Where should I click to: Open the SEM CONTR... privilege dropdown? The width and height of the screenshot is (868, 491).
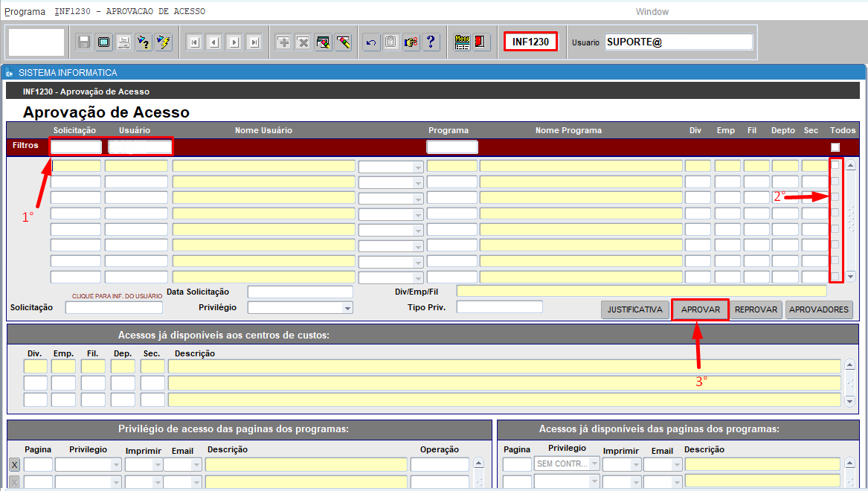[x=594, y=463]
